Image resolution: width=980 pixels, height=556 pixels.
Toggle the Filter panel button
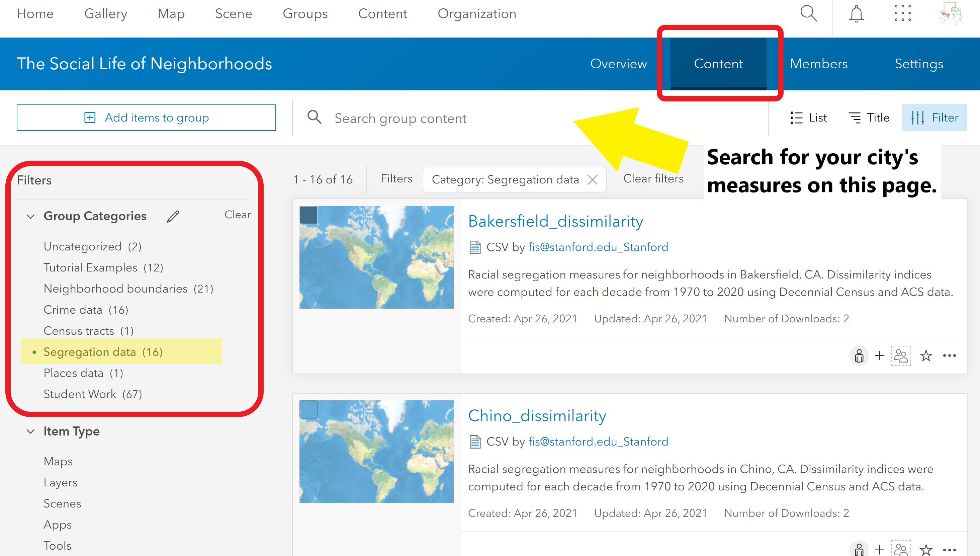pyautogui.click(x=934, y=117)
